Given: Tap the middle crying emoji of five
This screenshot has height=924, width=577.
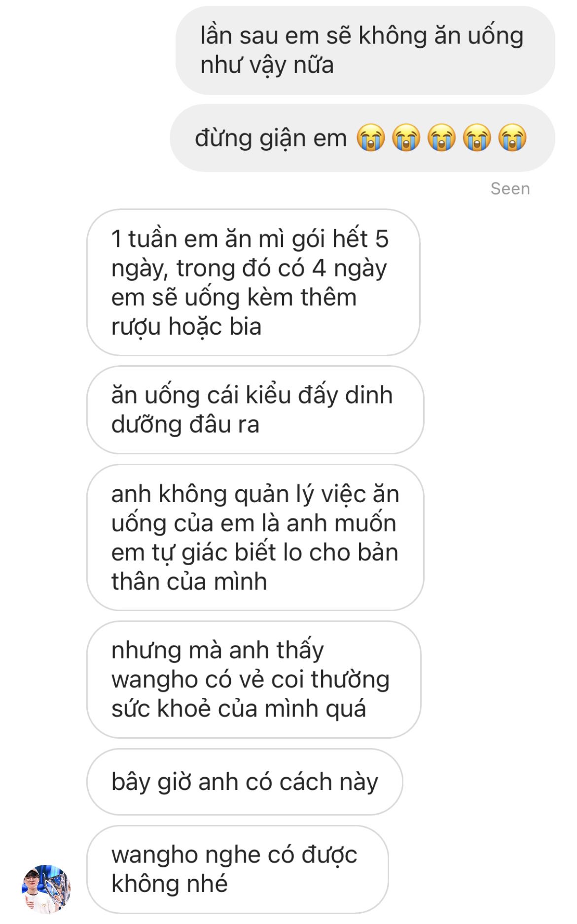Looking at the screenshot, I should (442, 137).
